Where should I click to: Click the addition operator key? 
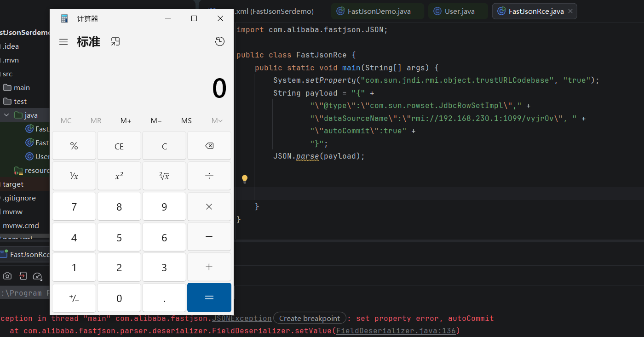coord(209,267)
